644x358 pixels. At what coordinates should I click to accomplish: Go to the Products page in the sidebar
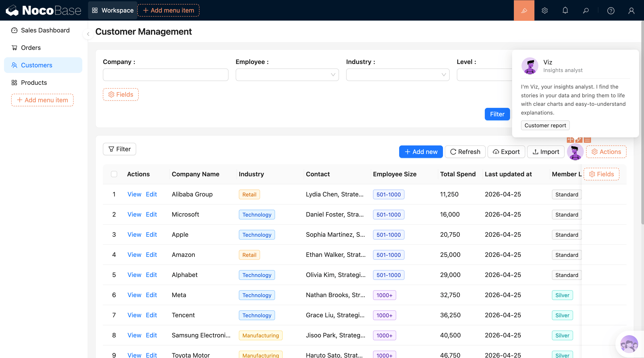34,83
